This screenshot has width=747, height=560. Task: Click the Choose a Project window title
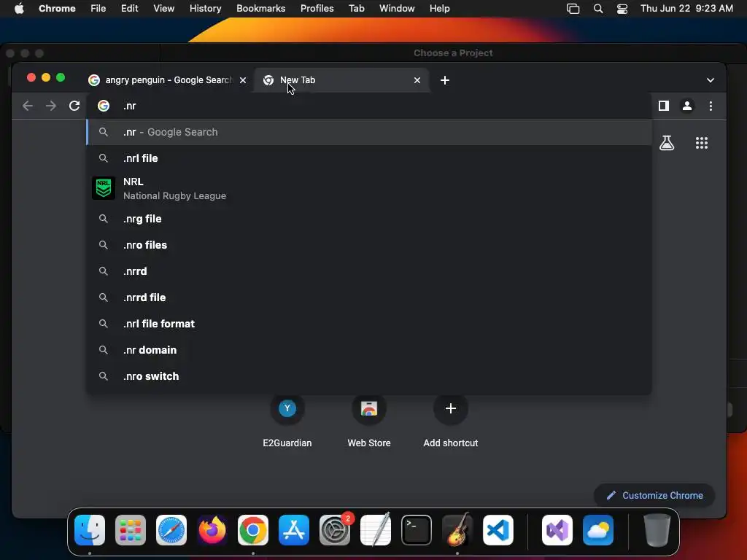pos(453,52)
